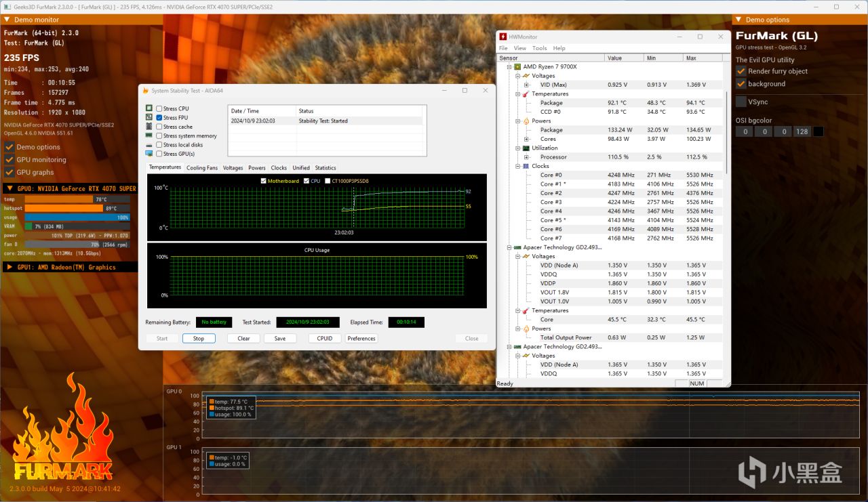Click the AIDA64 flame icon in title bar

click(x=145, y=90)
